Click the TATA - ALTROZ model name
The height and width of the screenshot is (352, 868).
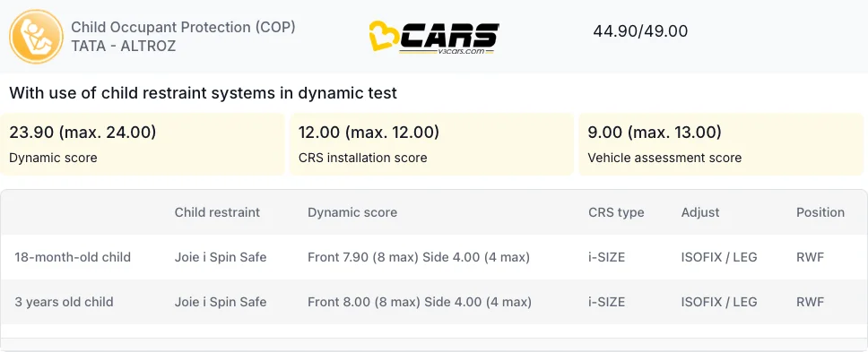124,46
